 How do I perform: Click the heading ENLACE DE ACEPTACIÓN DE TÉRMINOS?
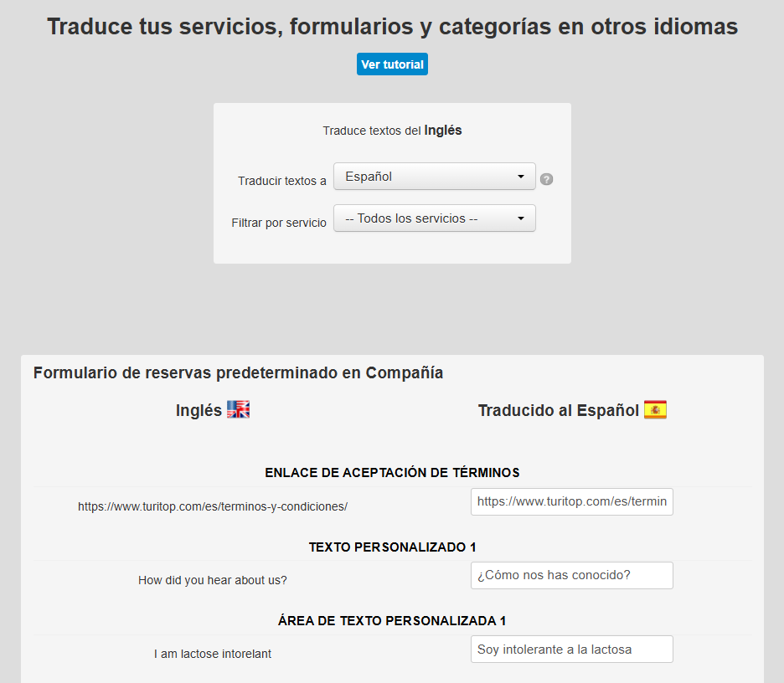click(392, 473)
